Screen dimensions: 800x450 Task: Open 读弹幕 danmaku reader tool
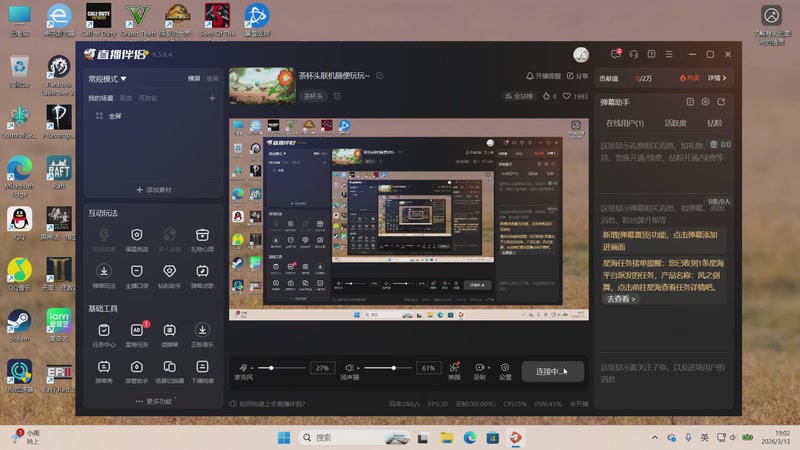tap(169, 335)
